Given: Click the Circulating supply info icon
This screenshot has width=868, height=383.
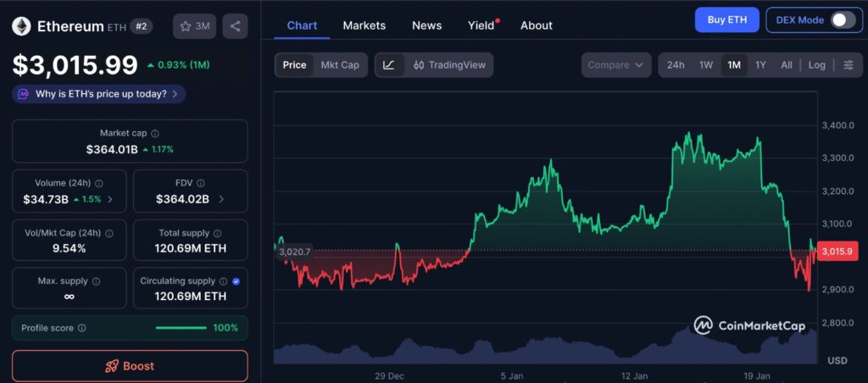Looking at the screenshot, I should click(x=223, y=281).
